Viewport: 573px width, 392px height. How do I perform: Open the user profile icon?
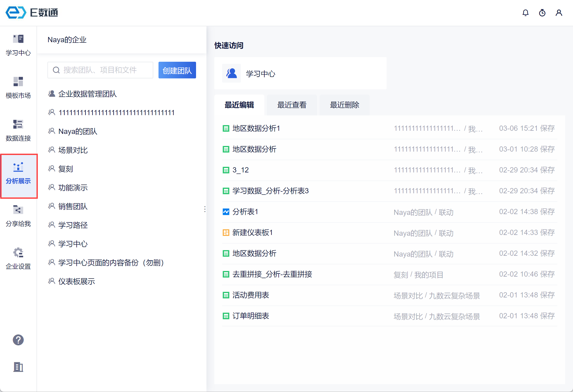coord(559,13)
